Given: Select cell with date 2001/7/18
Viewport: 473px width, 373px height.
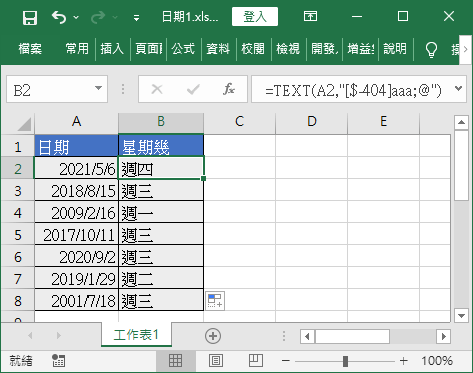Looking at the screenshot, I should pos(76,301).
